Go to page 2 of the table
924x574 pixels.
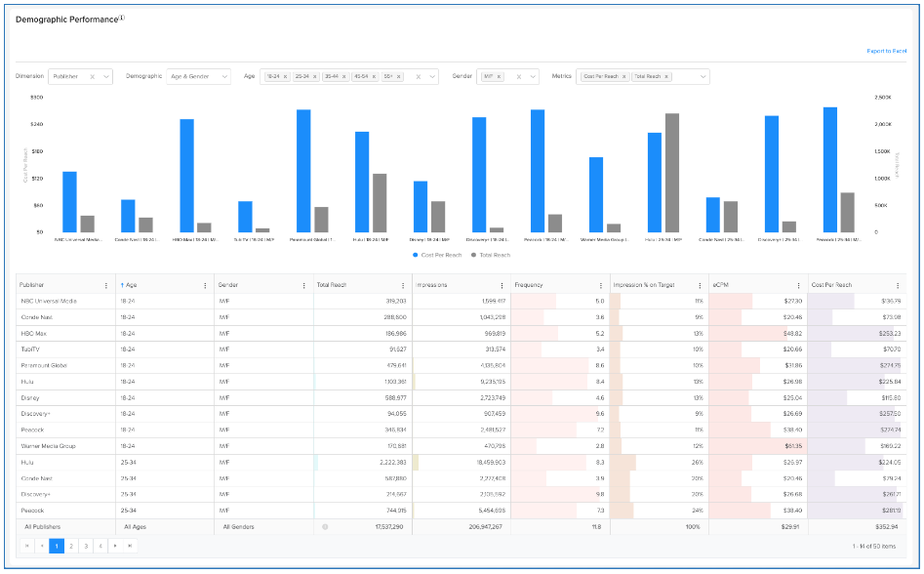click(71, 546)
